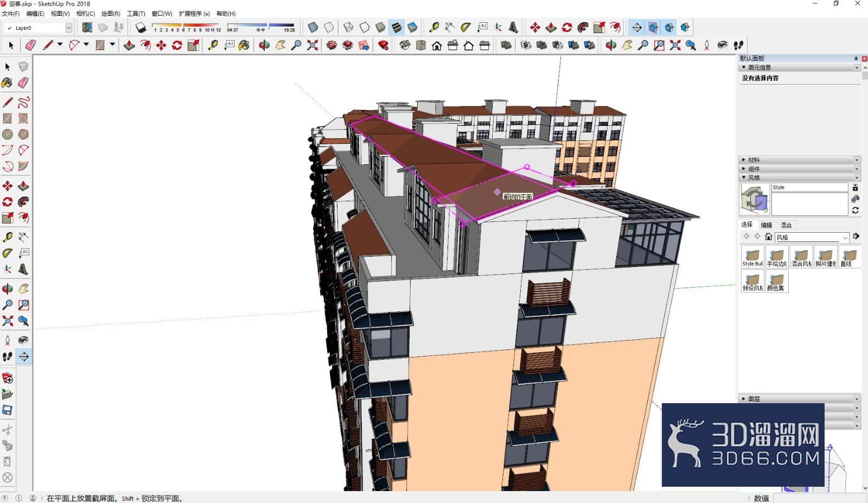Select the Look Around eye tool in top toolbar
This screenshot has width=868, height=503.
723,46
